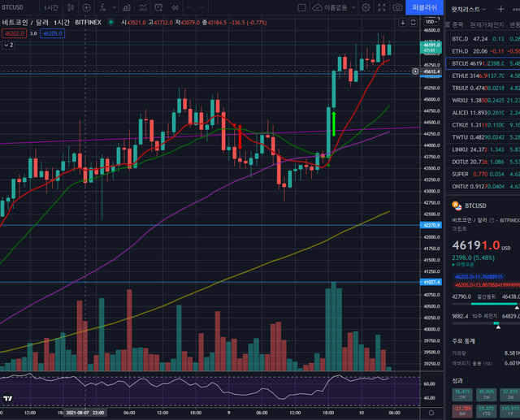Viewport: 520px width, 420px height.
Task: Select ETH.D in the watchlist
Action: pos(483,51)
